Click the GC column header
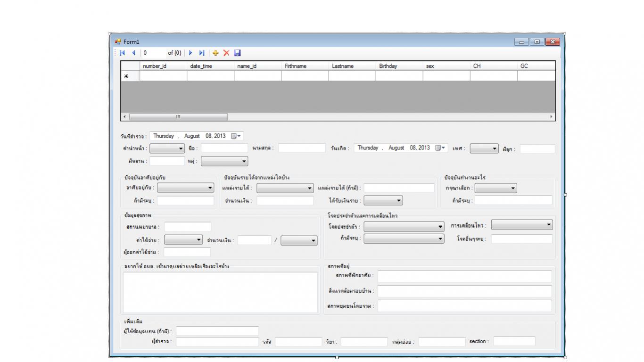Image resolution: width=644 pixels, height=362 pixels. tap(536, 66)
